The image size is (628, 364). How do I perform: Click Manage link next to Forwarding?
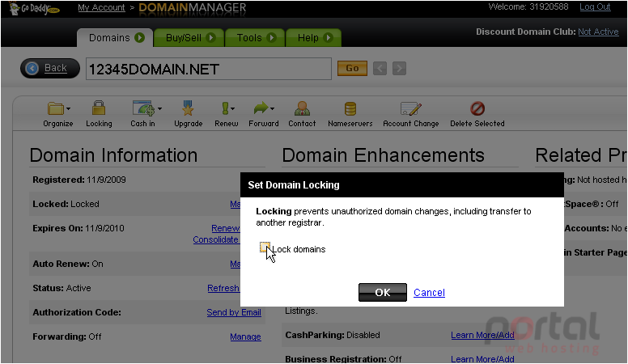[x=245, y=336]
